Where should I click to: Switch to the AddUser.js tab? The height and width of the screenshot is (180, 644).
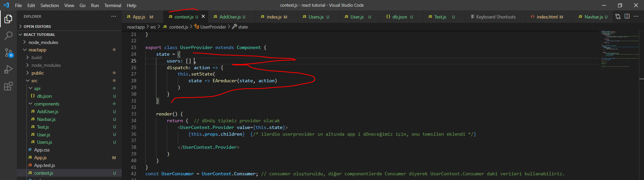tap(230, 17)
